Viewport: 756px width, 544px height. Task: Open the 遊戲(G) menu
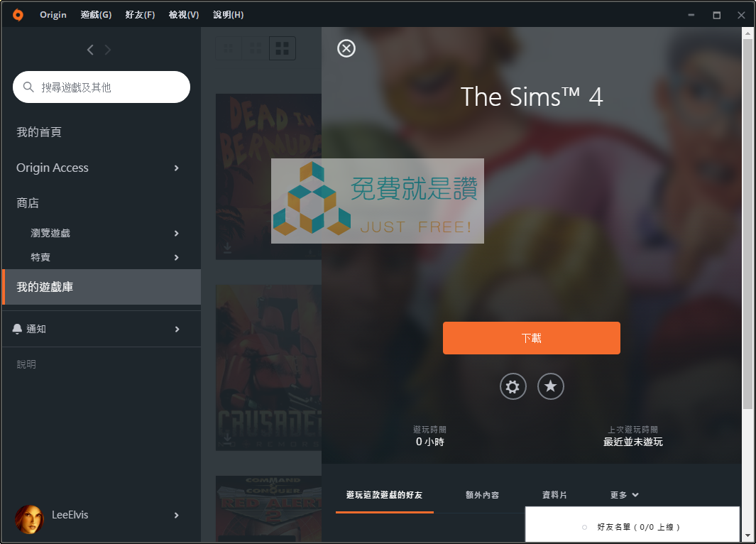[96, 15]
